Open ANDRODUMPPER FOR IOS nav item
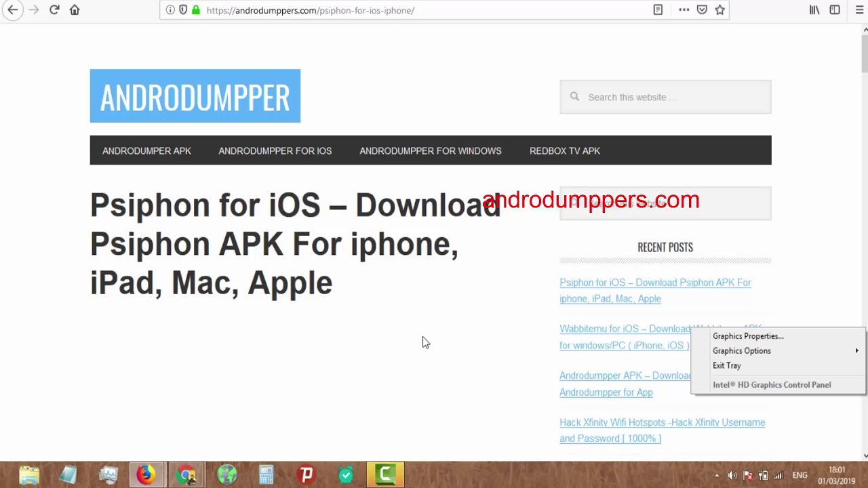The width and height of the screenshot is (868, 488). 275,150
